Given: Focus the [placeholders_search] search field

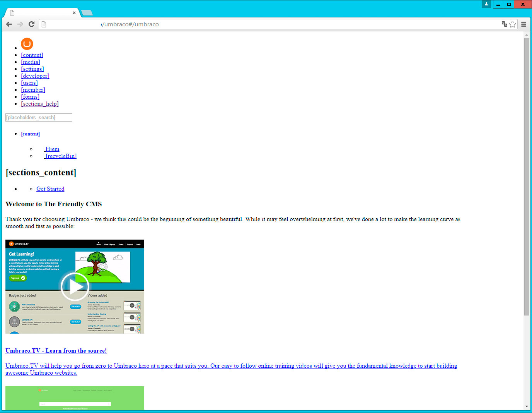Looking at the screenshot, I should pos(39,117).
